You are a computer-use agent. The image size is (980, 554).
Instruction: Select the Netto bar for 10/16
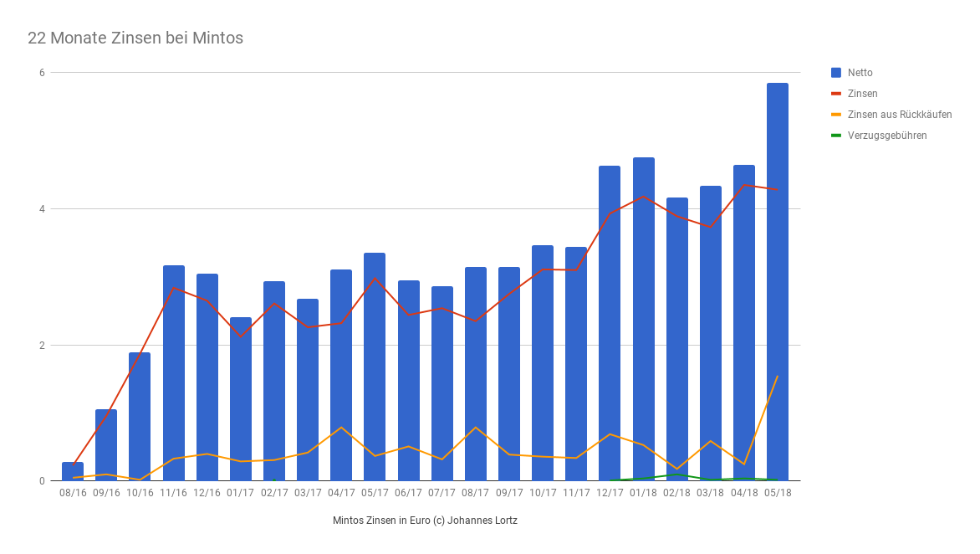click(x=140, y=417)
